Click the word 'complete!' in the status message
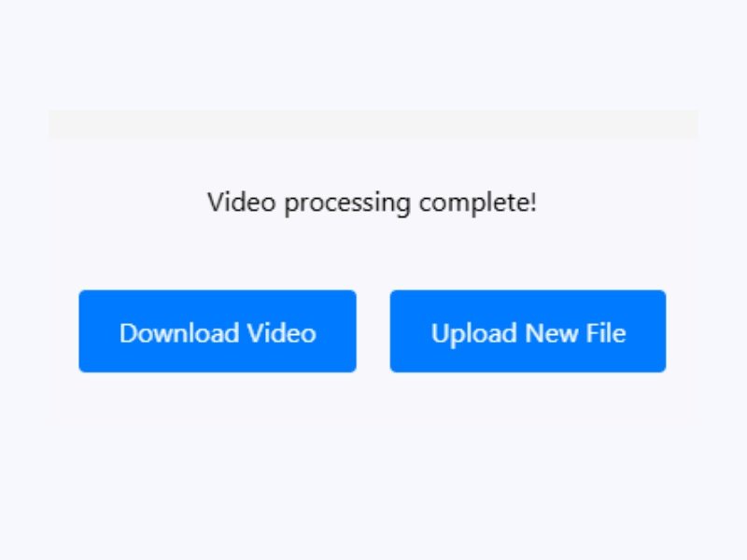Screen dimensions: 747x560 click(478, 203)
